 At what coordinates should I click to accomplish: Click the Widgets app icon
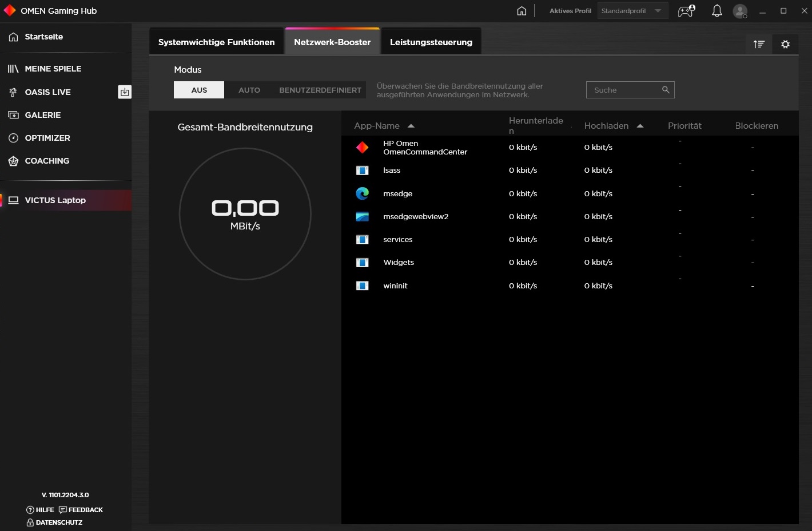(x=363, y=263)
